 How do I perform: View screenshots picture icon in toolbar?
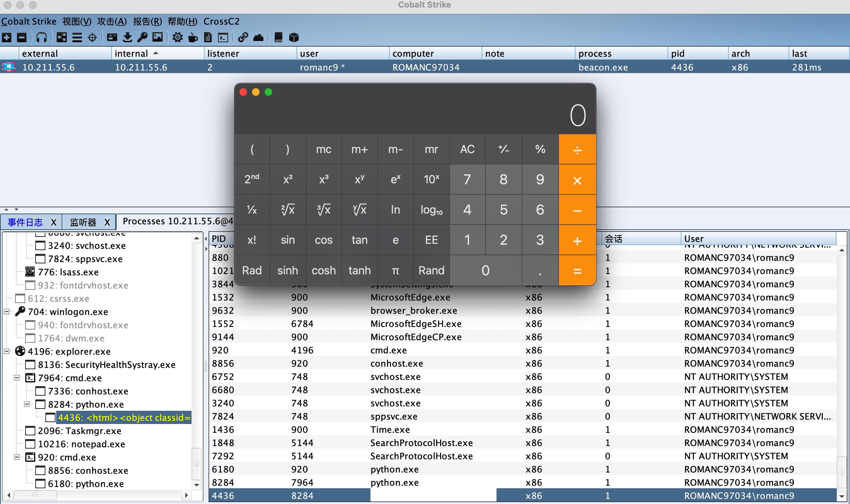point(158,37)
